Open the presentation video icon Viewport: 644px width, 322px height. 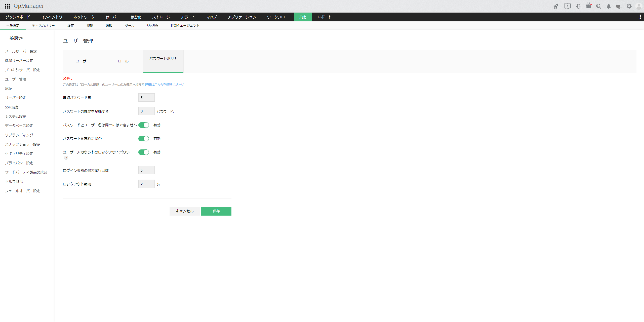point(567,6)
